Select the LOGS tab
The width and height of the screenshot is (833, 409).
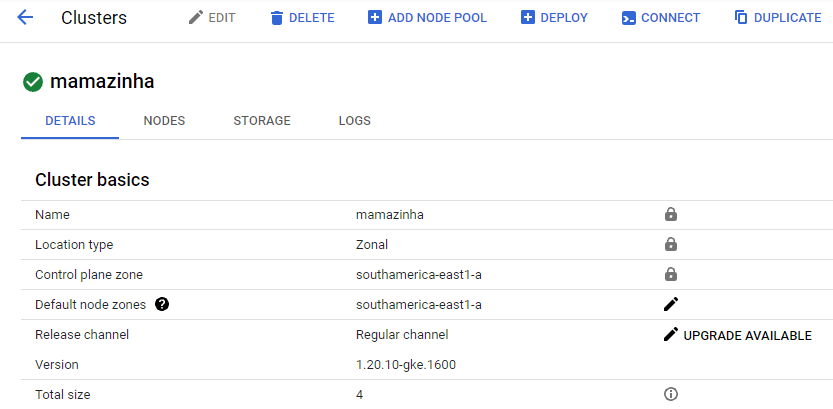[x=354, y=121]
